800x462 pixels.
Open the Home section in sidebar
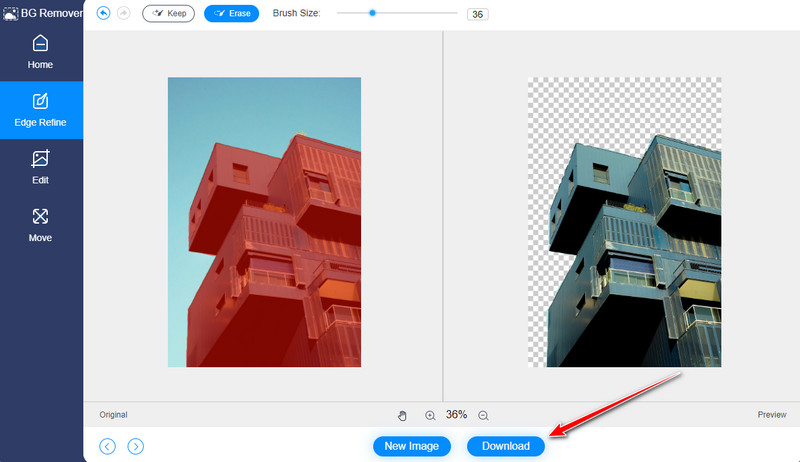pyautogui.click(x=40, y=53)
